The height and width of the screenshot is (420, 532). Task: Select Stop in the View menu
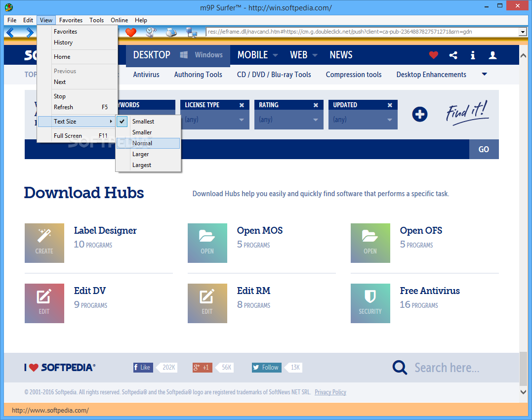[78, 96]
